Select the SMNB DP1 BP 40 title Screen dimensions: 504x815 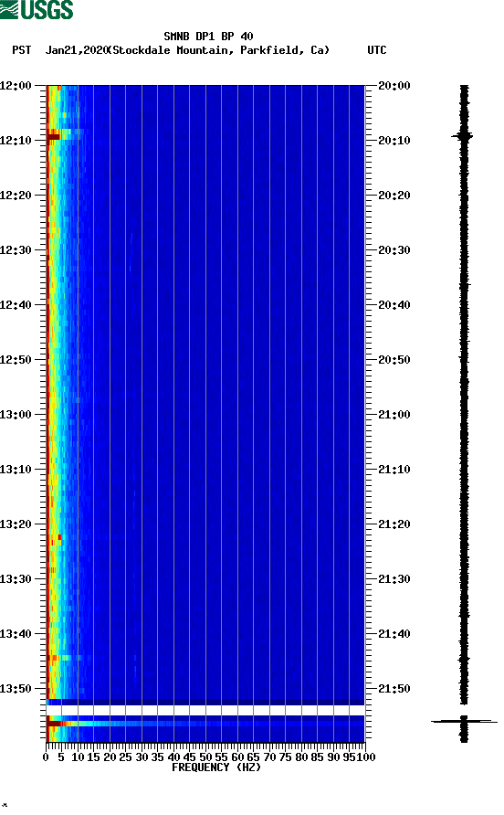click(208, 37)
